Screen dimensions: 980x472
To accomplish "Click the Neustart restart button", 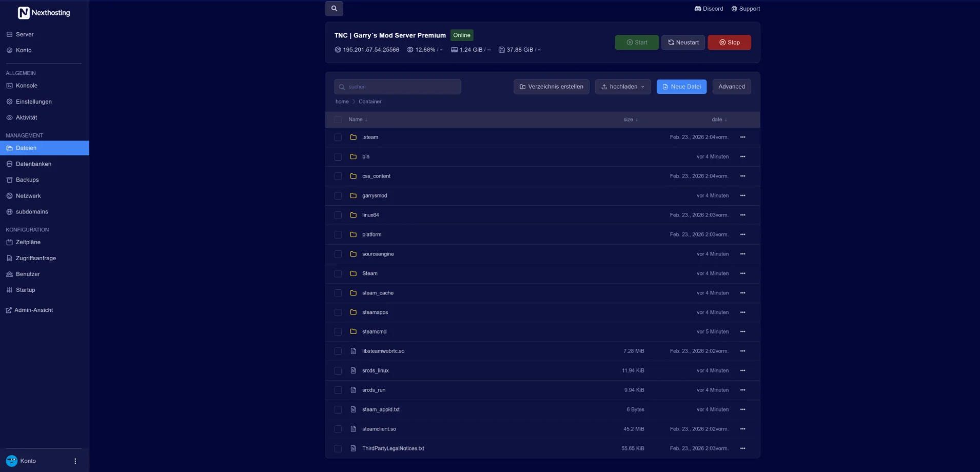I will pyautogui.click(x=683, y=43).
